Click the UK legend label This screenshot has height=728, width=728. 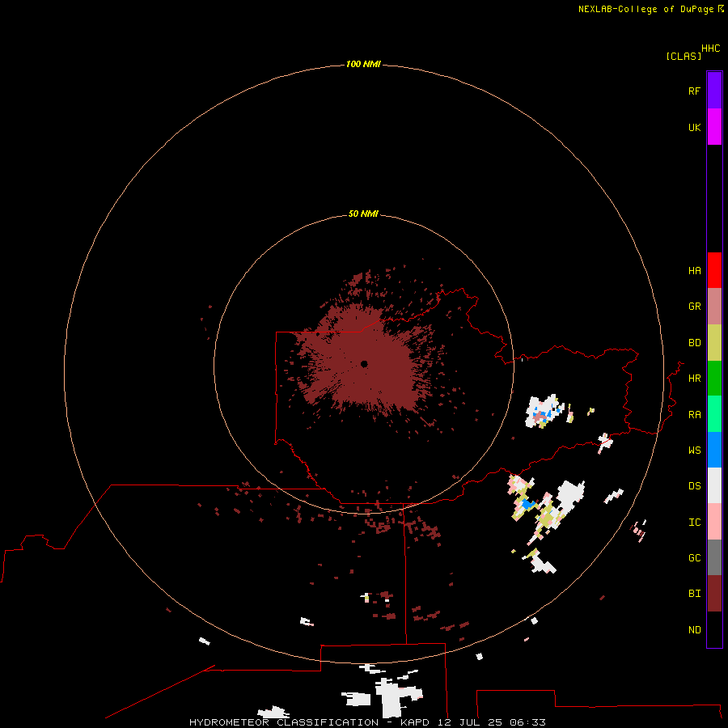(694, 127)
